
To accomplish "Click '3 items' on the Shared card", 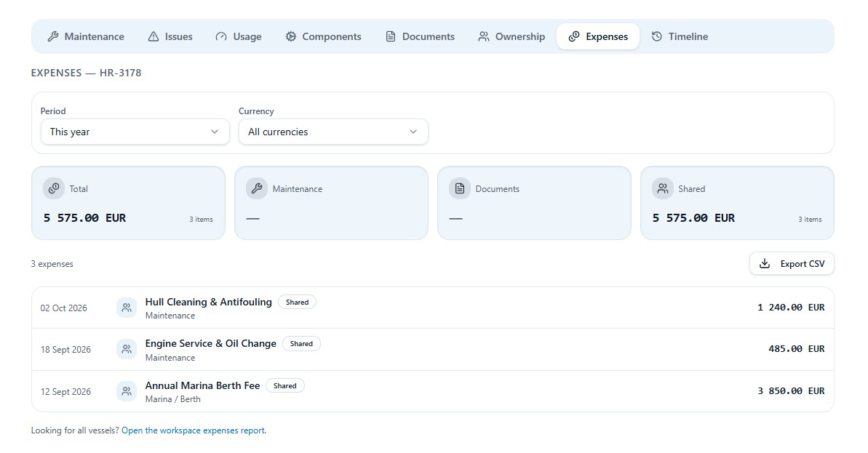I will [x=810, y=220].
